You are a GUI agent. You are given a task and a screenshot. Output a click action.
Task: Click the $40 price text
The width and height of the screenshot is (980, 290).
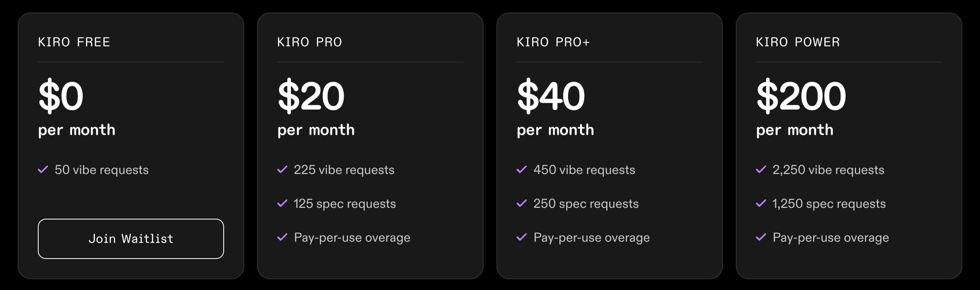pos(551,96)
